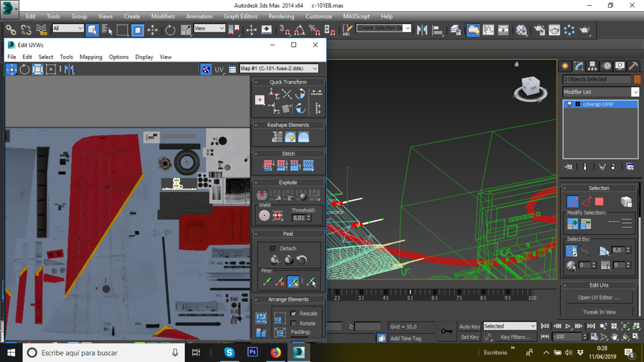The image size is (644, 362).
Task: Open Photoshop from the taskbar
Action: (252, 352)
